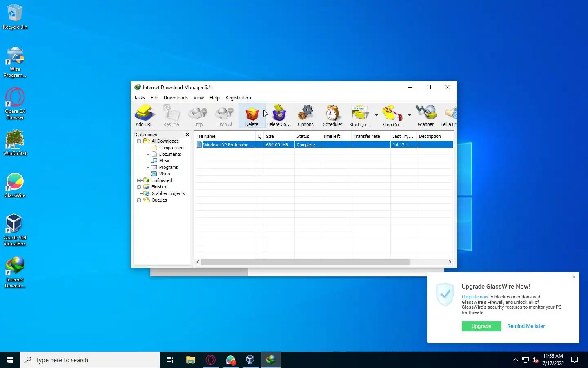Image resolution: width=588 pixels, height=368 pixels.
Task: Select the WinDirStat desktop icon
Action: pyautogui.click(x=15, y=143)
